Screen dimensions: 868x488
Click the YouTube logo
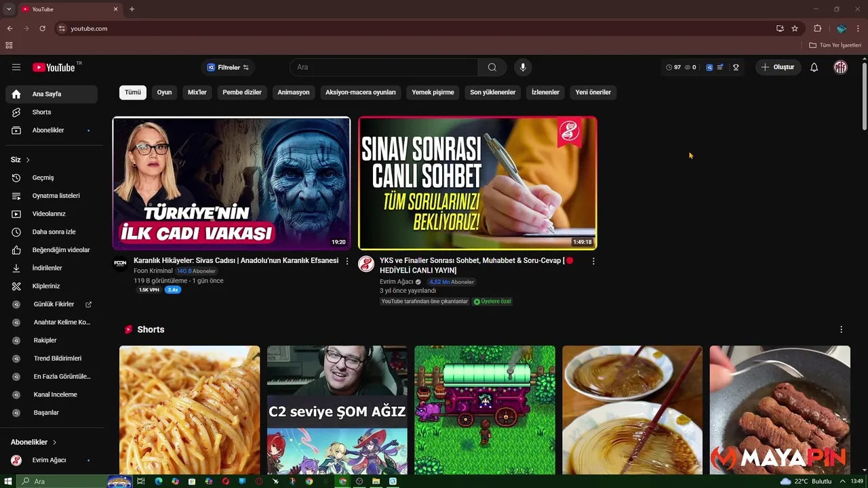54,67
